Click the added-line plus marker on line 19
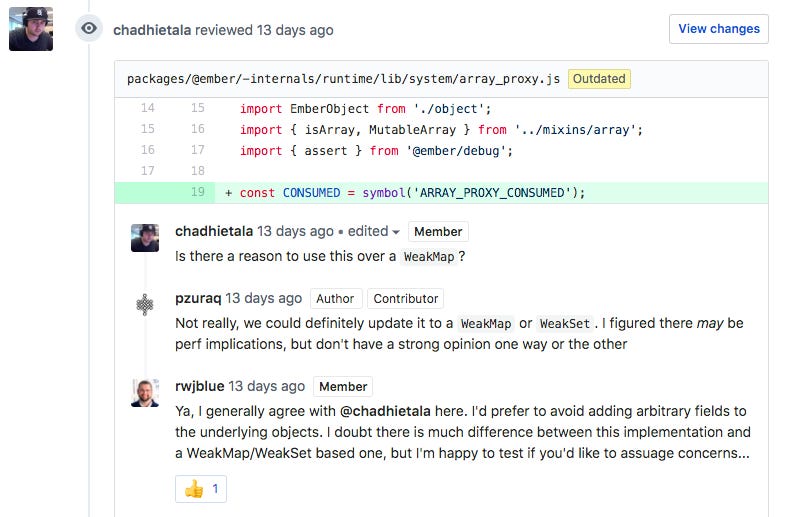Image resolution: width=799 pixels, height=517 pixels. pyautogui.click(x=229, y=193)
